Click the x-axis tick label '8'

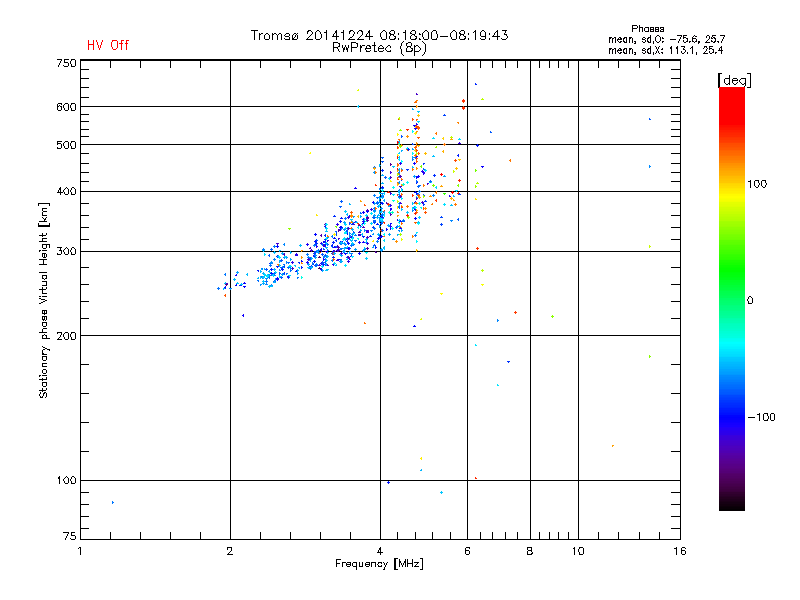pyautogui.click(x=530, y=551)
